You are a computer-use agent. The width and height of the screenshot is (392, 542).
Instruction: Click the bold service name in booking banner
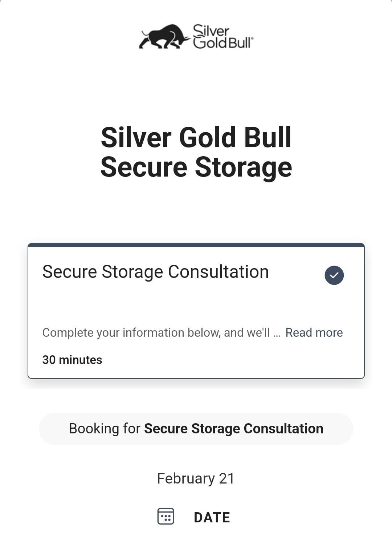233,429
